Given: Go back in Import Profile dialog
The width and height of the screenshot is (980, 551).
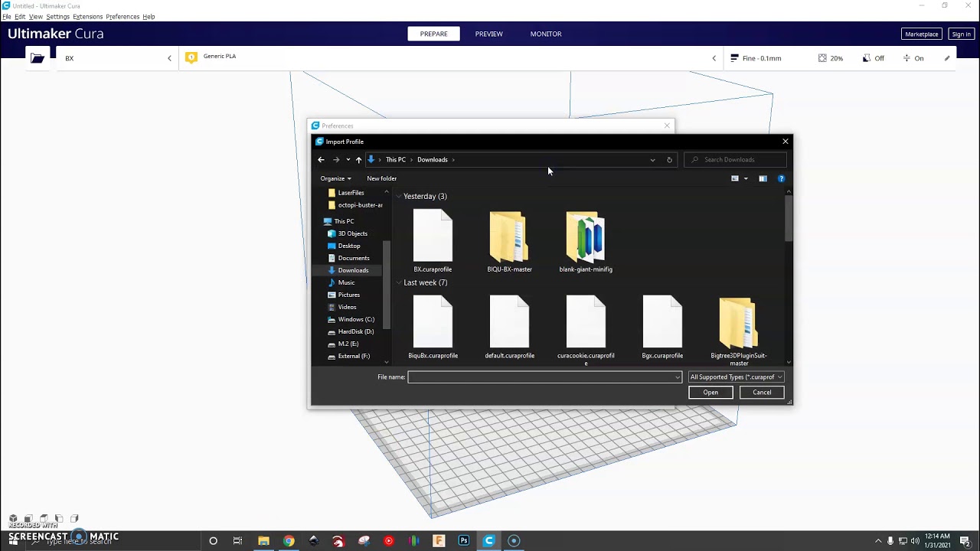Looking at the screenshot, I should pyautogui.click(x=321, y=160).
